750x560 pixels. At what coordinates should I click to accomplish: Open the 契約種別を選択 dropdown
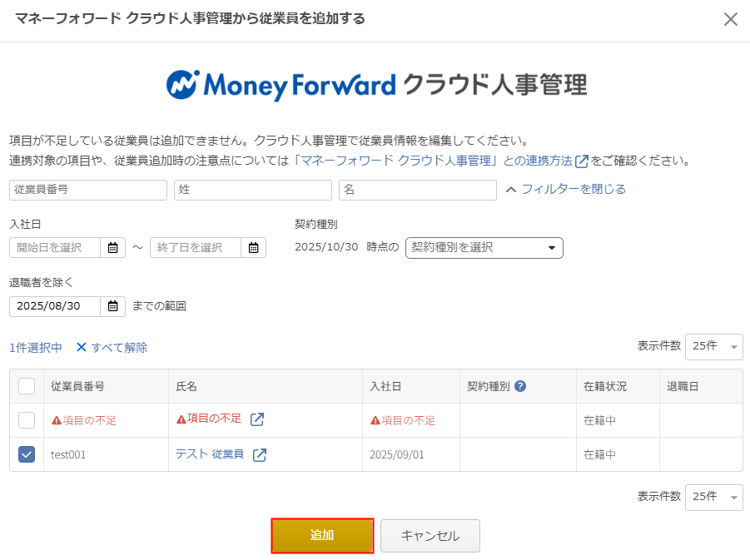pos(484,247)
